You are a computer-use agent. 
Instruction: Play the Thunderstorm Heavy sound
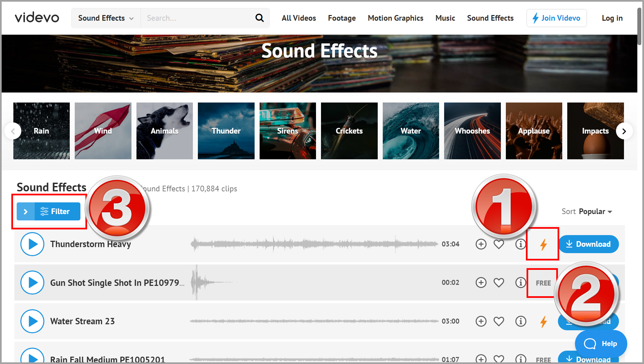click(x=32, y=244)
